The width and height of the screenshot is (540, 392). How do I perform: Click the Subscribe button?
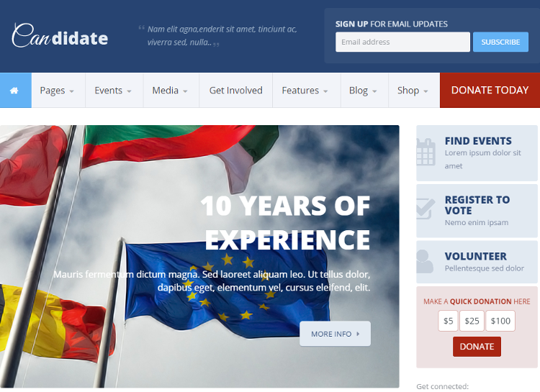coord(500,42)
